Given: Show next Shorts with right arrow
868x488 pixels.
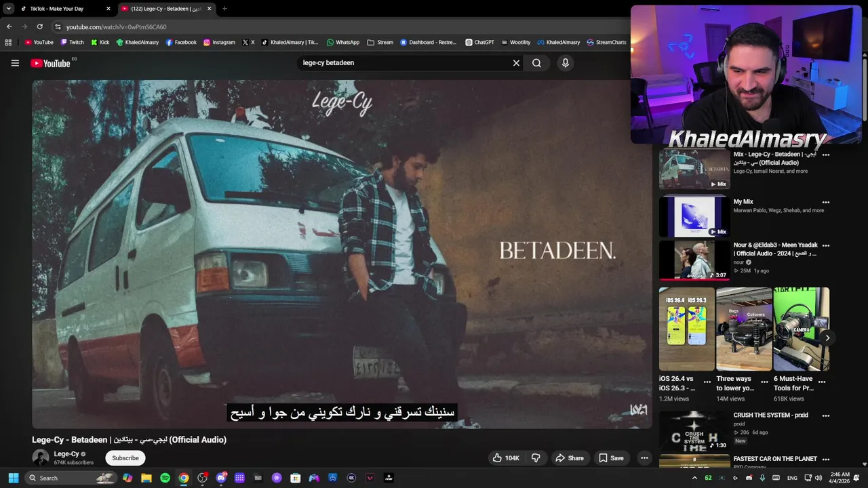Looking at the screenshot, I should tap(827, 338).
